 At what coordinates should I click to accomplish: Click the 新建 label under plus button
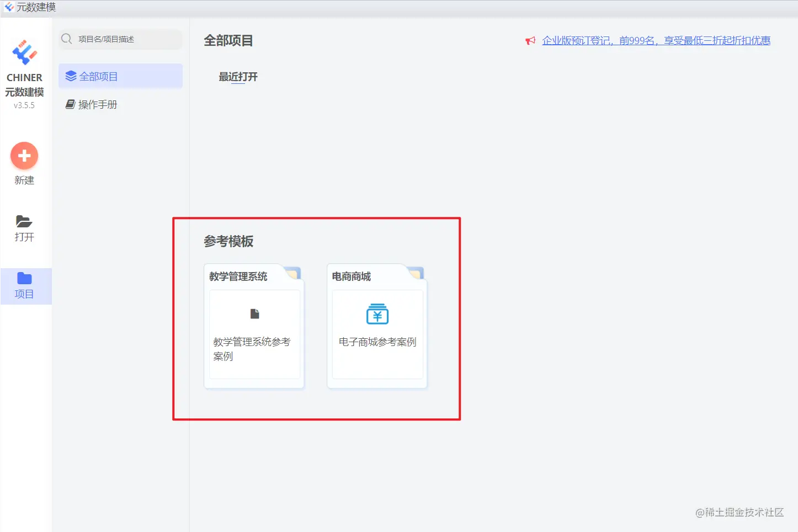click(24, 180)
